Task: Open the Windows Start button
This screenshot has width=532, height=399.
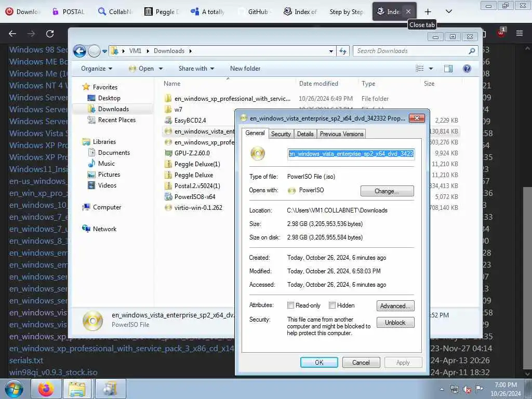Action: coord(14,389)
